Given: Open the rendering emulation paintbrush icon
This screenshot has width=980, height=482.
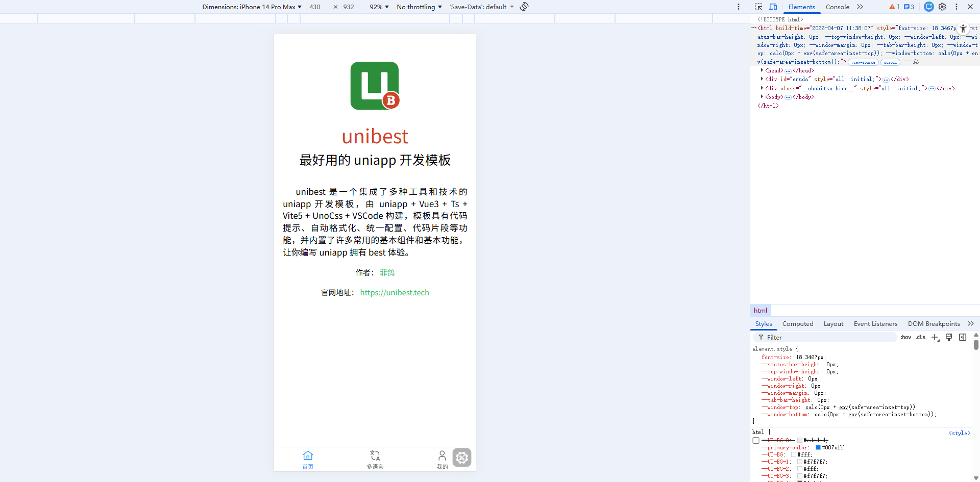Looking at the screenshot, I should pyautogui.click(x=949, y=337).
